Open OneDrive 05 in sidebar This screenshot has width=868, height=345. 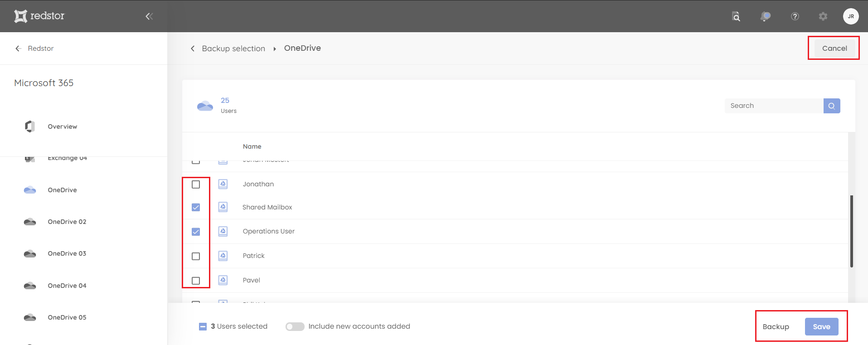pos(67,317)
